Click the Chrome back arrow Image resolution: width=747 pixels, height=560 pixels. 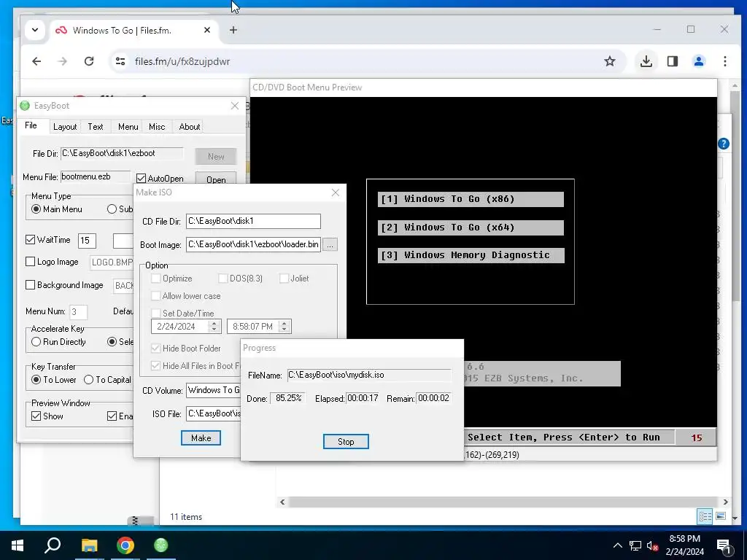36,61
